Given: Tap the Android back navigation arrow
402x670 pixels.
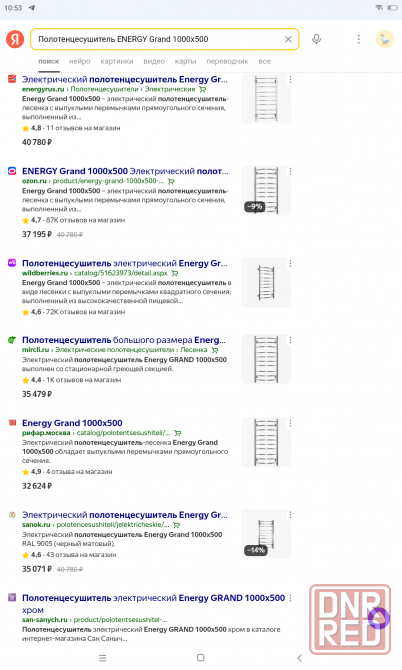Looking at the screenshot, I should 299,658.
